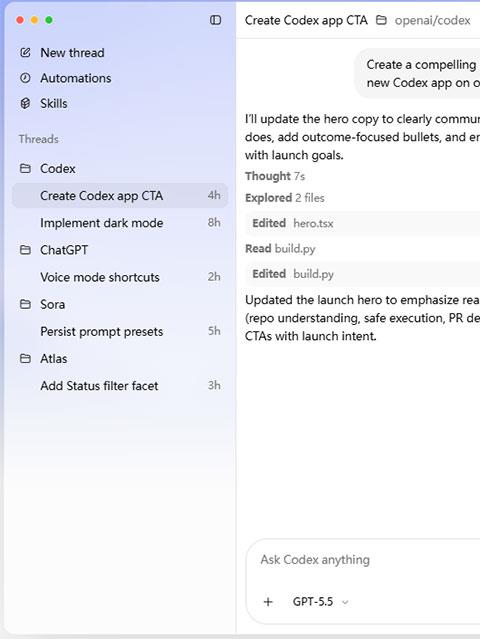This screenshot has height=639, width=480.
Task: Expand Explored 2 files details
Action: tap(285, 198)
